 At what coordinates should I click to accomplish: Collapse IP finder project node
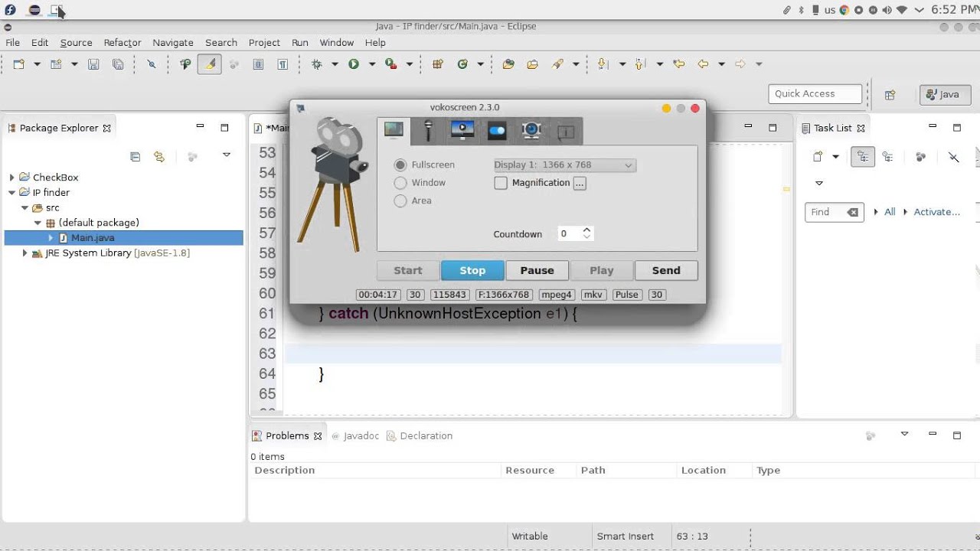[12, 193]
